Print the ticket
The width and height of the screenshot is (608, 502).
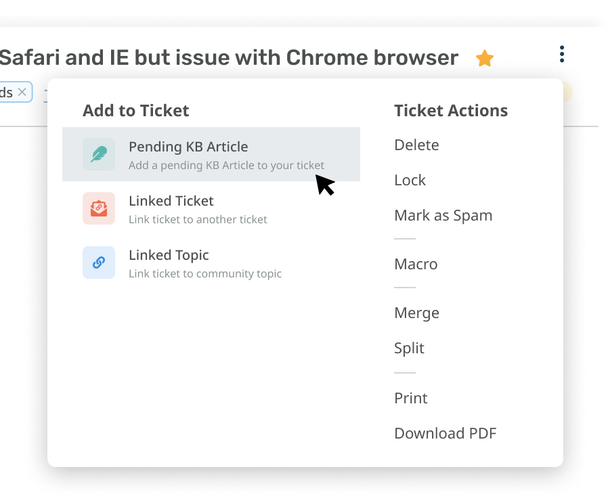click(411, 398)
